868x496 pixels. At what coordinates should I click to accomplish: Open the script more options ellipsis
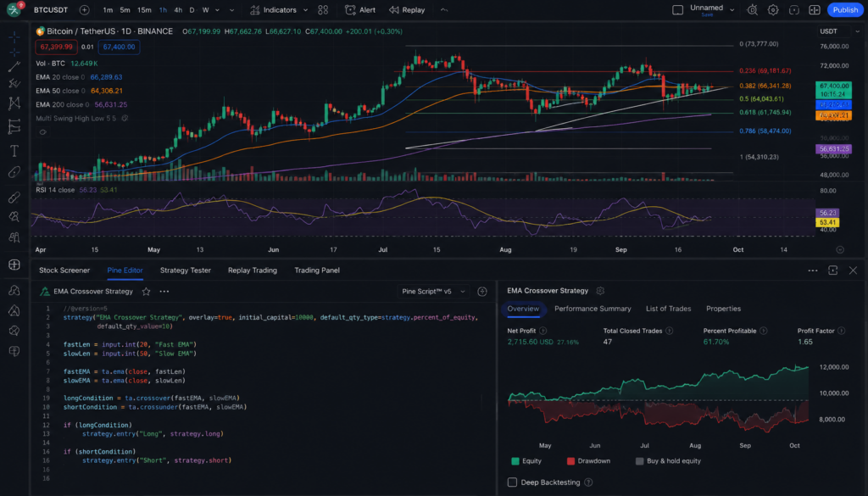(x=164, y=291)
